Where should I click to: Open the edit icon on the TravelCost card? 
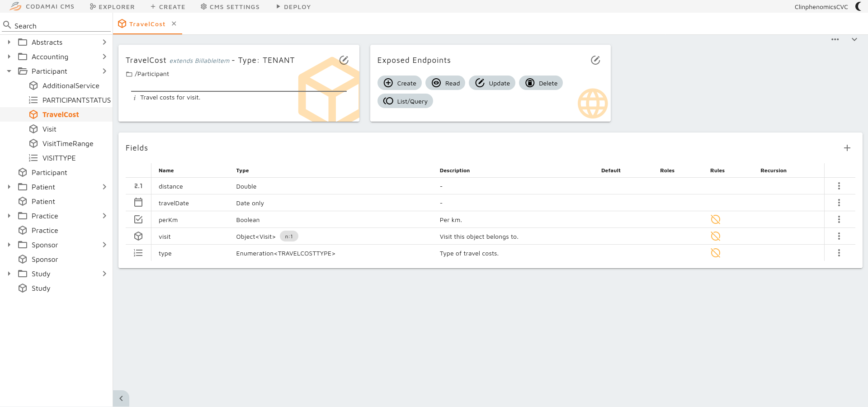coord(344,60)
